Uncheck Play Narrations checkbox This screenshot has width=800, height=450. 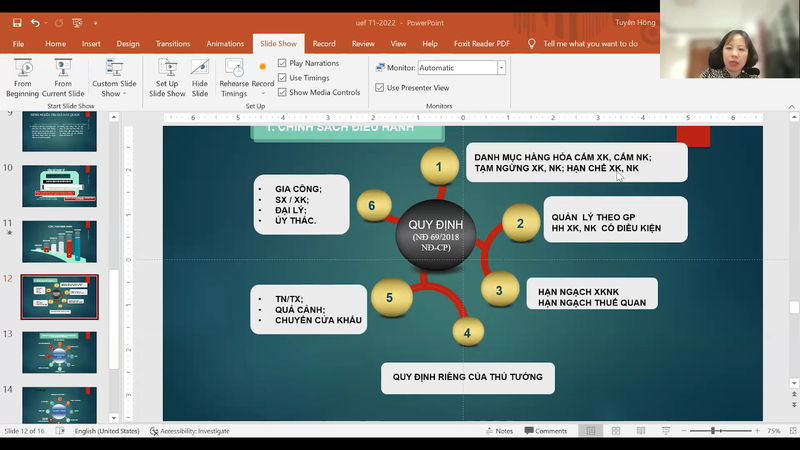click(x=282, y=63)
